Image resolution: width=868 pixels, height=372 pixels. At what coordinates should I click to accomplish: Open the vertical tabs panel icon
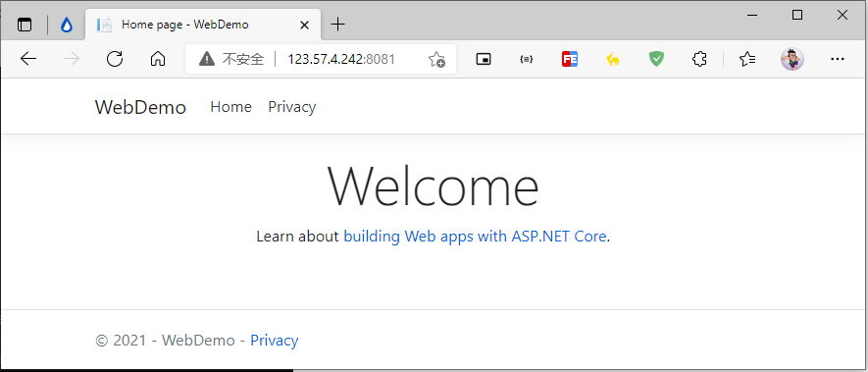coord(25,25)
